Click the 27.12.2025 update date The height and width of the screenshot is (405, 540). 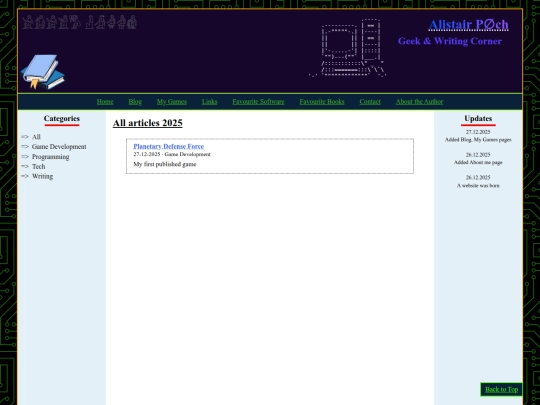[x=478, y=132]
